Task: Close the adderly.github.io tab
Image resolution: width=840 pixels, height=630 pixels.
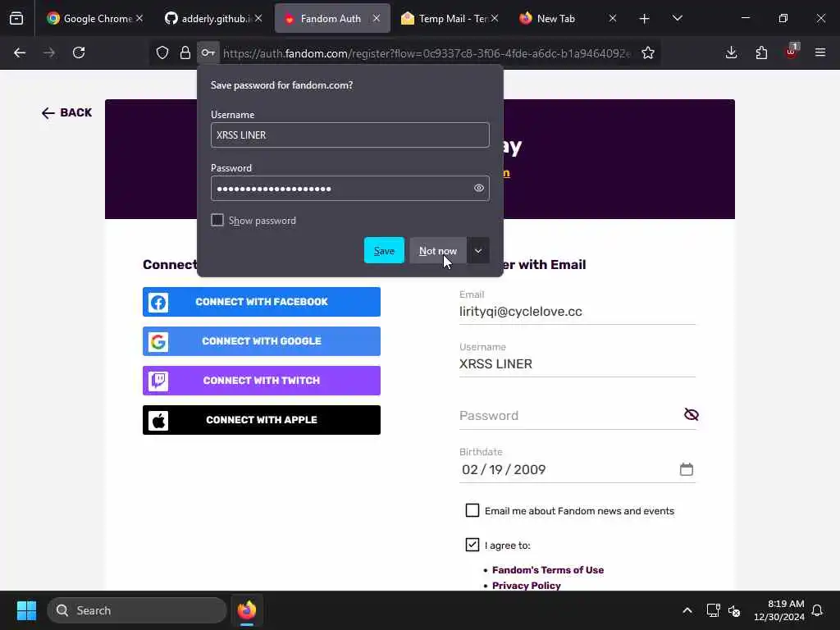Action: [x=258, y=18]
